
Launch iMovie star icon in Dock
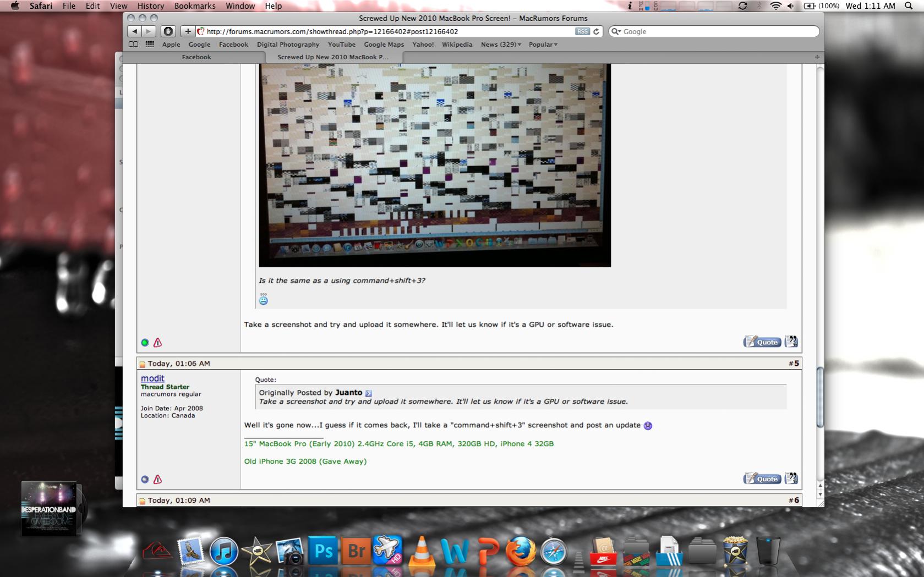(x=256, y=551)
